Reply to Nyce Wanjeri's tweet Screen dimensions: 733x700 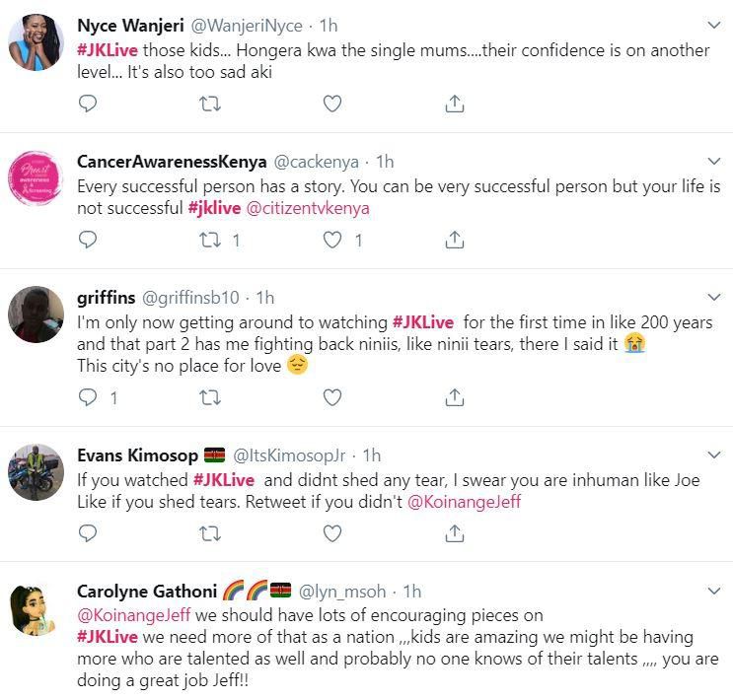[88, 103]
